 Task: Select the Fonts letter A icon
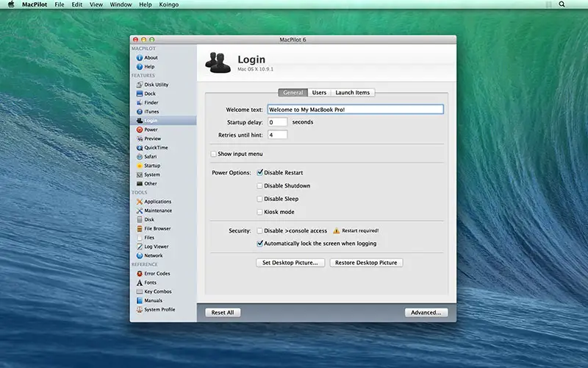[x=140, y=283]
